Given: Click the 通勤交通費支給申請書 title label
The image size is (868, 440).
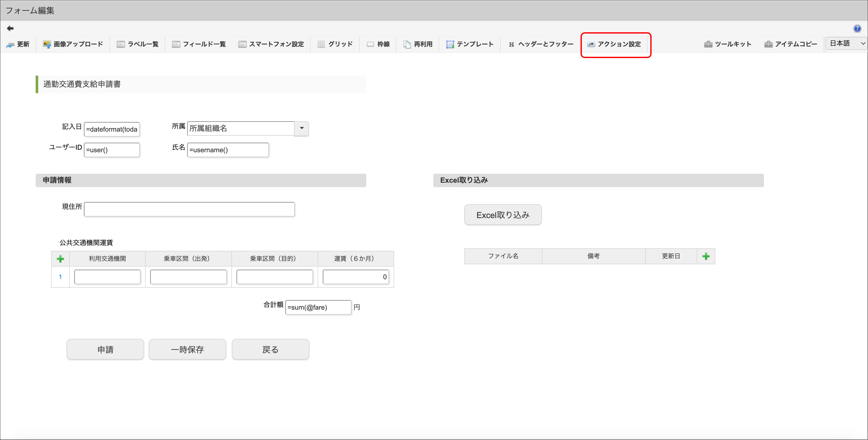Looking at the screenshot, I should click(x=82, y=84).
